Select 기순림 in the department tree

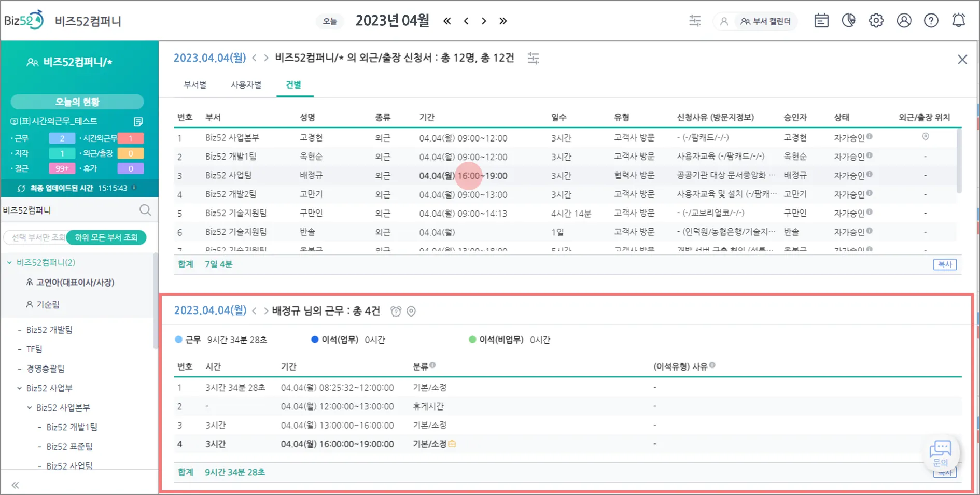click(x=48, y=305)
